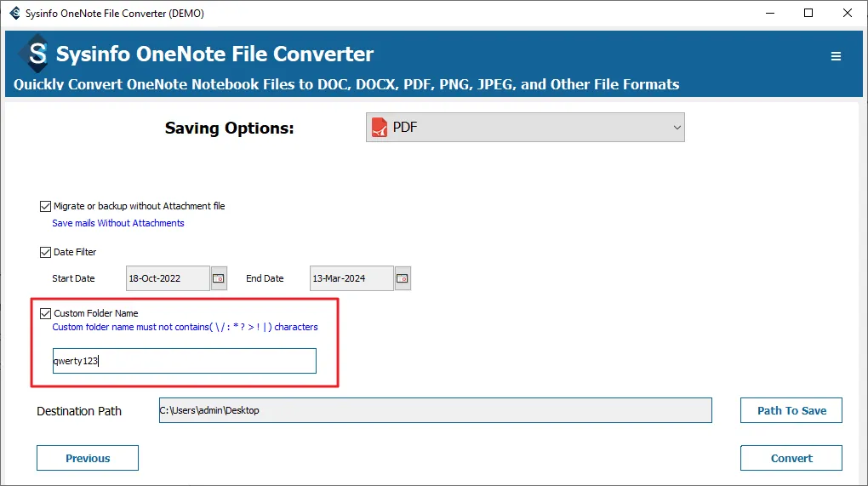Uncheck Migrate or backup without Attachment file

click(45, 207)
